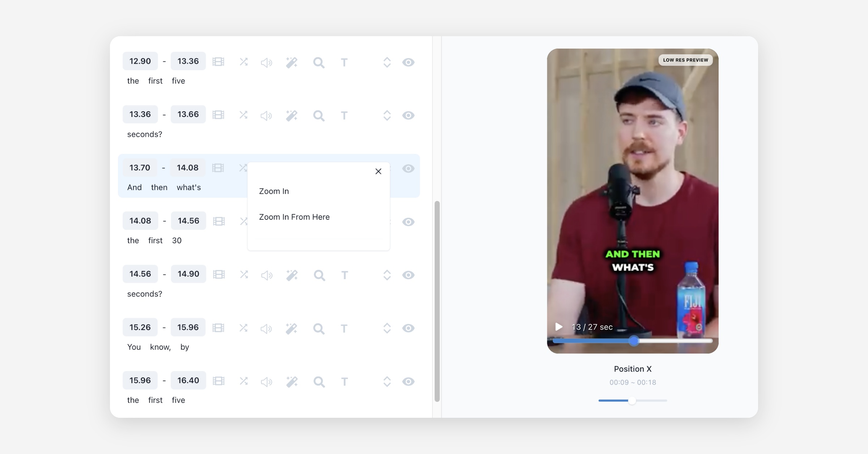Click the speaker sound icon on the 14.56 row
The width and height of the screenshot is (868, 454).
pos(267,275)
